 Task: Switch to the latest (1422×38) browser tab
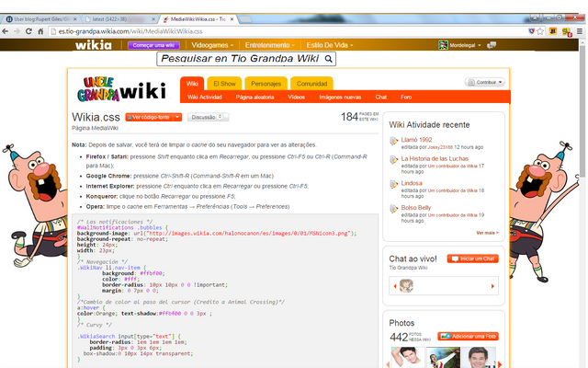(120, 18)
